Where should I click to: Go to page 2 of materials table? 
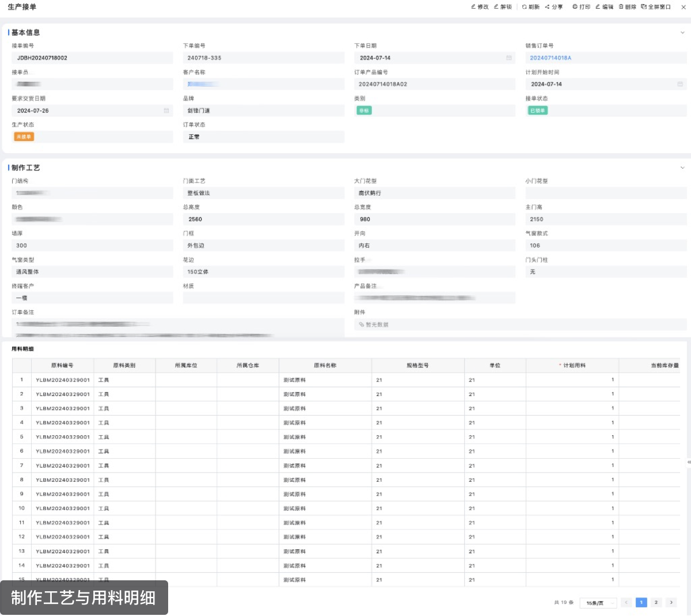656,603
